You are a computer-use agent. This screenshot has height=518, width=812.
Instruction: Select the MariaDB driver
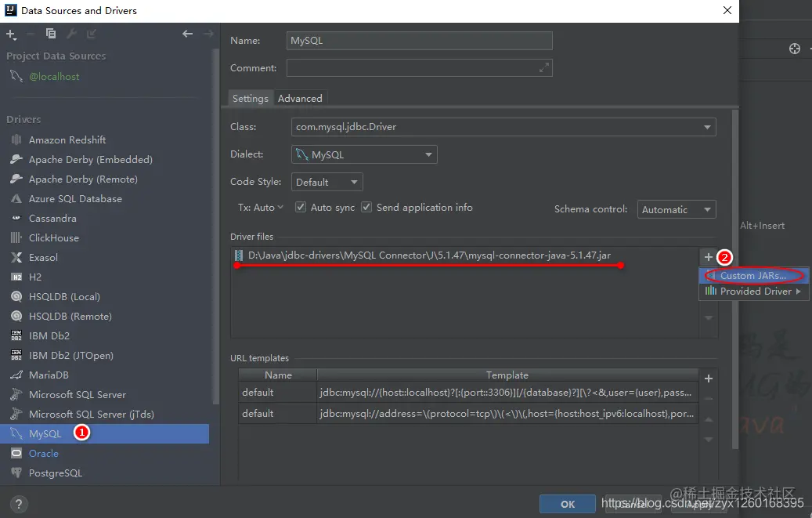click(x=49, y=375)
